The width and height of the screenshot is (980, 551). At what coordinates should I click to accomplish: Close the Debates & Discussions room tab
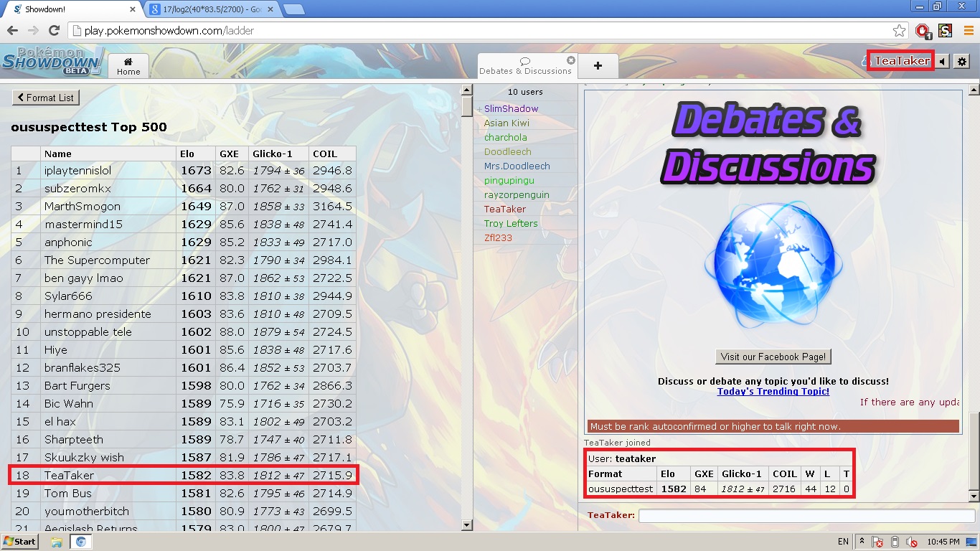[571, 60]
